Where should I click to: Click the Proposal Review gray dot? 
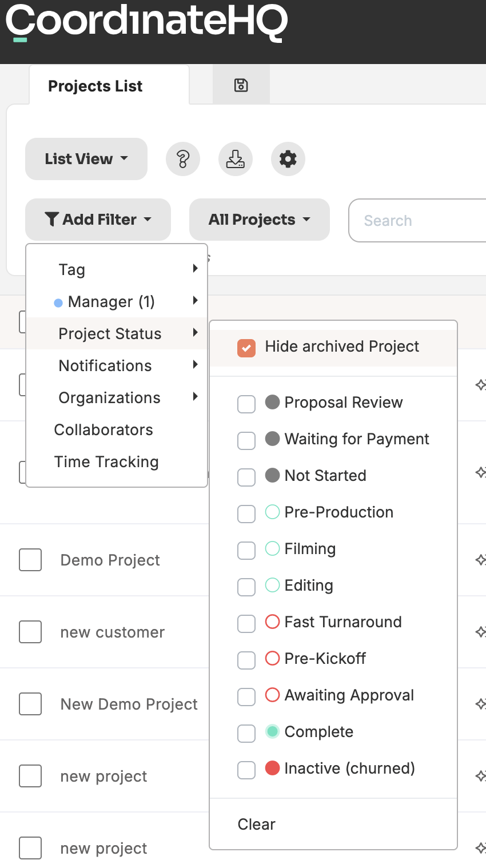coord(272,402)
